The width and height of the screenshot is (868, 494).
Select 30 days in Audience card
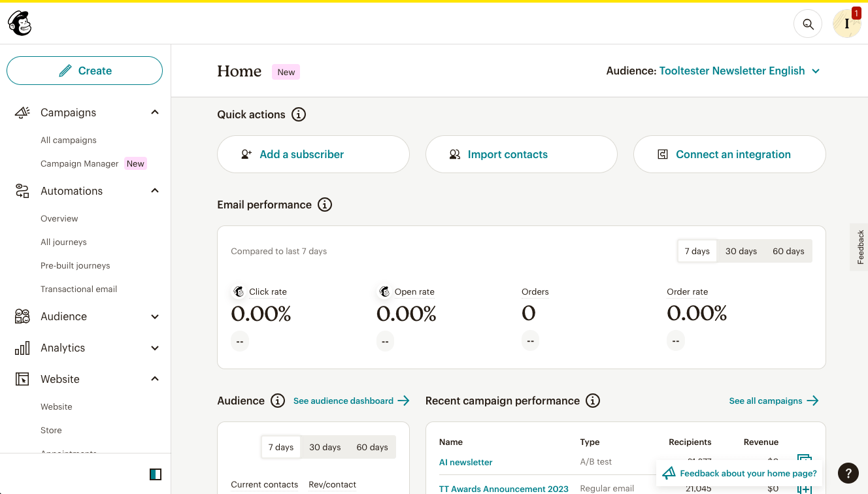(325, 447)
